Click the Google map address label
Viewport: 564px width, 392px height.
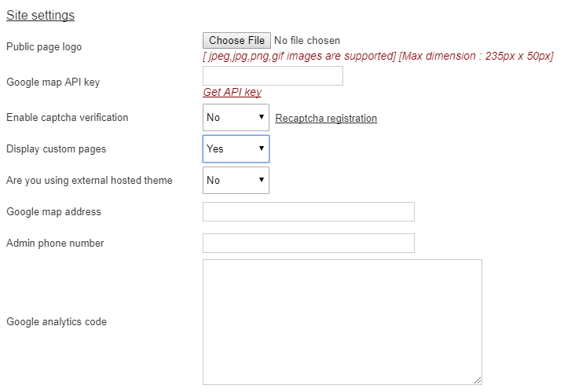tap(53, 212)
